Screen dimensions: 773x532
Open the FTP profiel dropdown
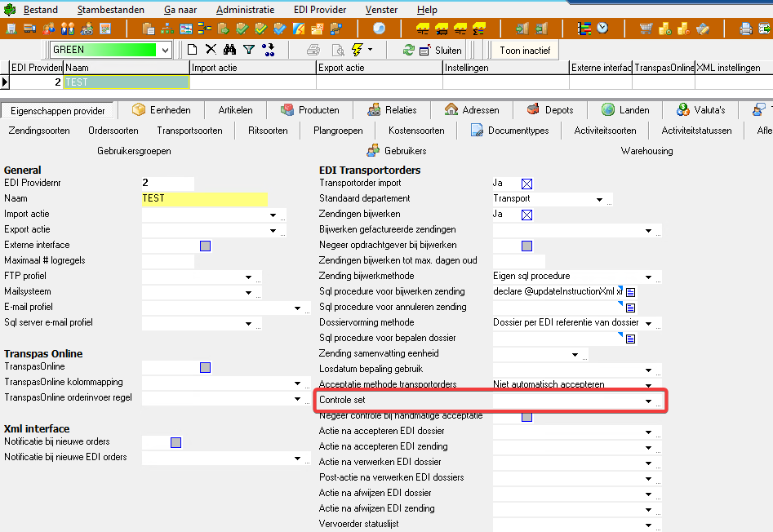[x=248, y=277]
